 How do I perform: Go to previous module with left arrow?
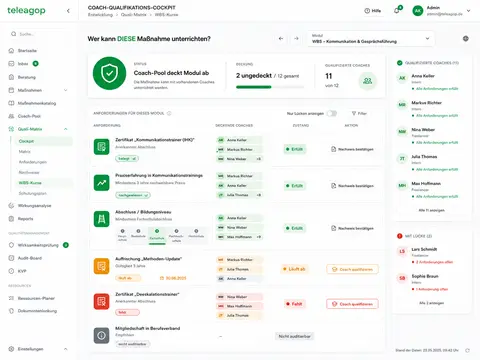point(281,39)
